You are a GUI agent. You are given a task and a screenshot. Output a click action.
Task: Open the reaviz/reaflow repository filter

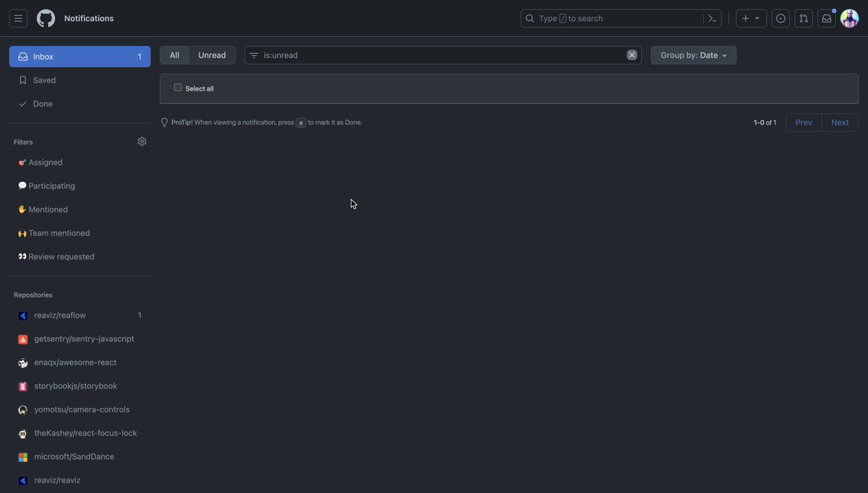point(59,315)
